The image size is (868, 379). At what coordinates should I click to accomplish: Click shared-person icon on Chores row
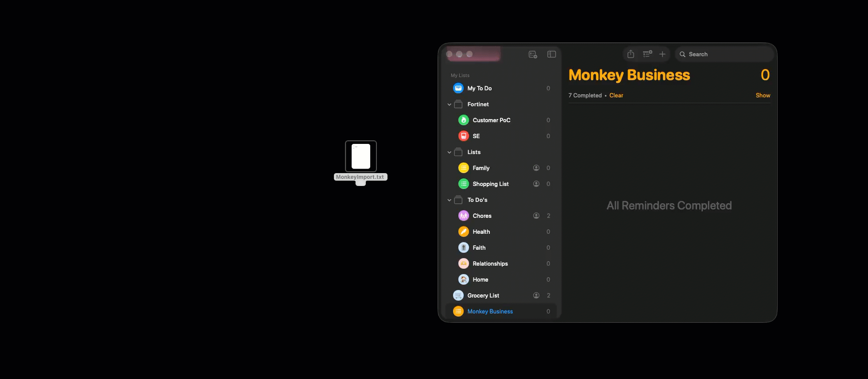[536, 216]
